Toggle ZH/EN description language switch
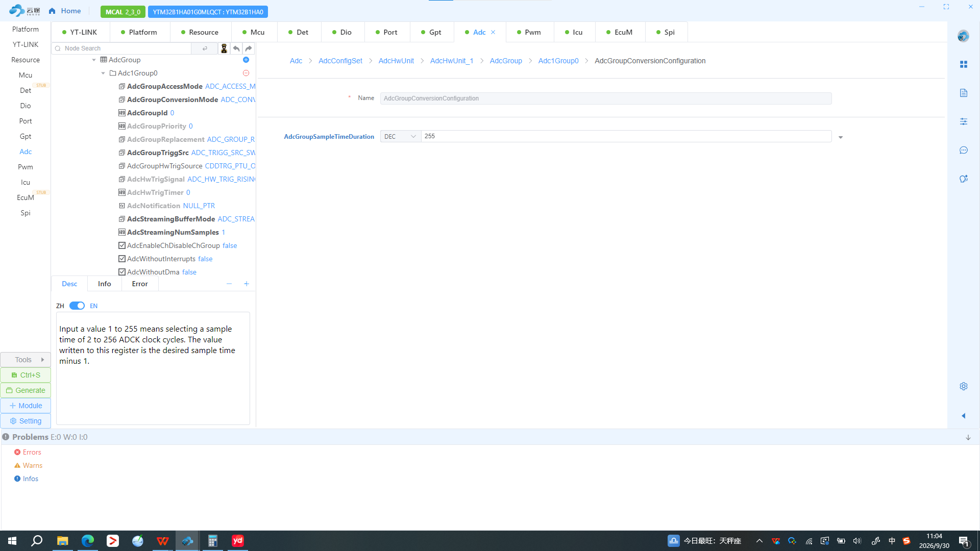The height and width of the screenshot is (551, 980). [77, 306]
